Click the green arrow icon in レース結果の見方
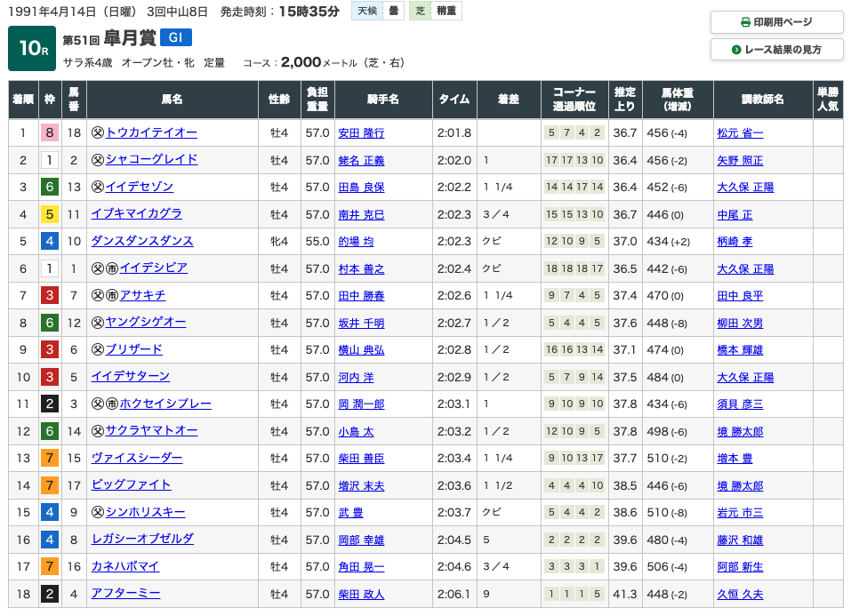The height and width of the screenshot is (616, 851). coord(736,50)
